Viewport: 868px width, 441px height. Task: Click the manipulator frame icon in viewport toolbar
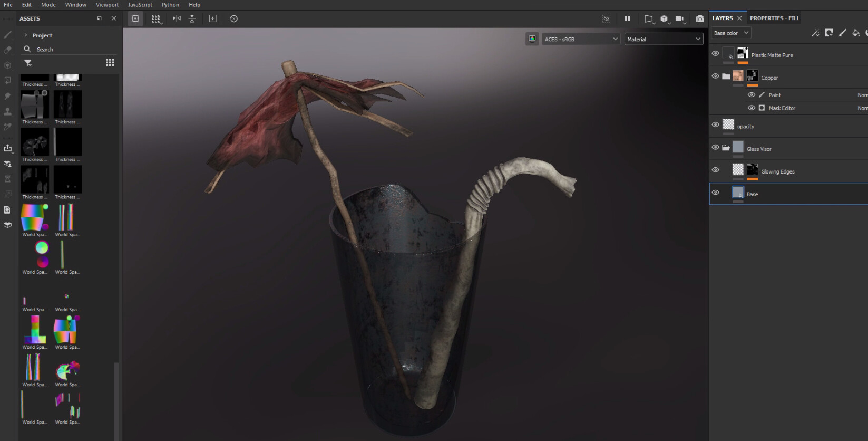tap(135, 18)
